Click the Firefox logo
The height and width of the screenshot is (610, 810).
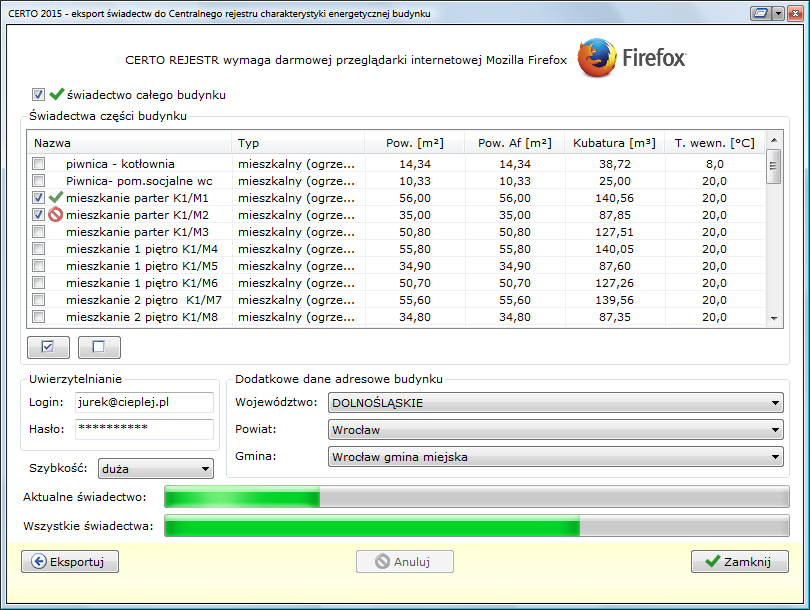(631, 58)
